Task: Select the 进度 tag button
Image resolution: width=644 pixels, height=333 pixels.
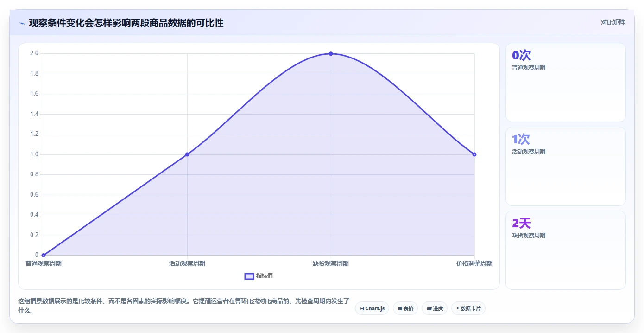Action: [x=435, y=308]
